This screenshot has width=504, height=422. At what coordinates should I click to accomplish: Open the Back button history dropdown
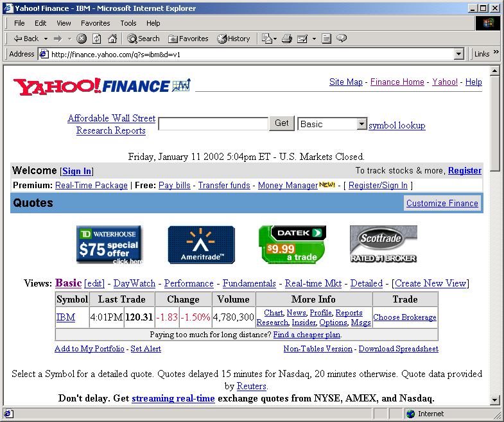pyautogui.click(x=46, y=39)
